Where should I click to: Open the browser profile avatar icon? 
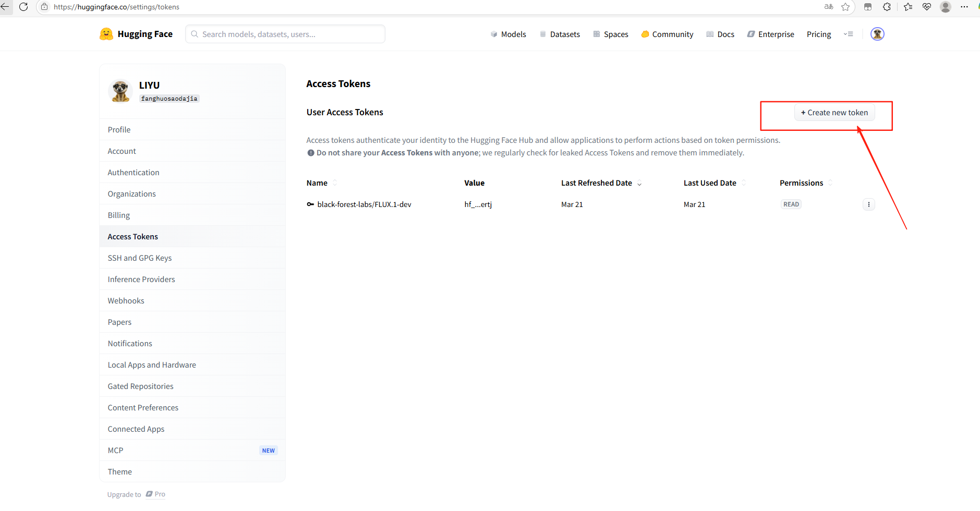[946, 7]
